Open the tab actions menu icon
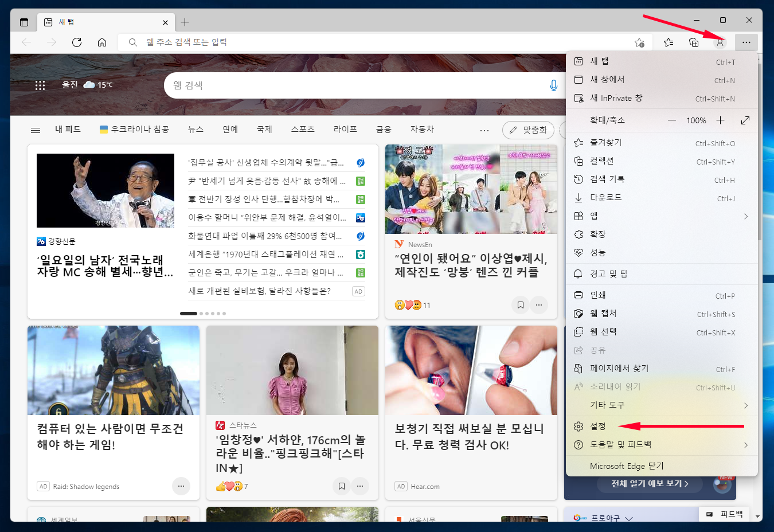Screen dimensions: 774x532 point(24,22)
